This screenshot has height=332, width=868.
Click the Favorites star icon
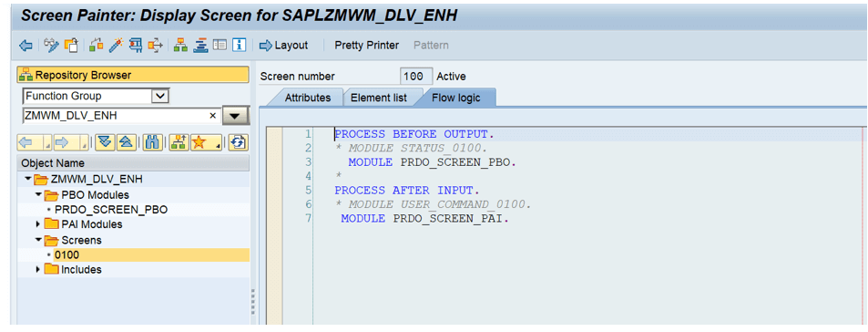(x=199, y=143)
